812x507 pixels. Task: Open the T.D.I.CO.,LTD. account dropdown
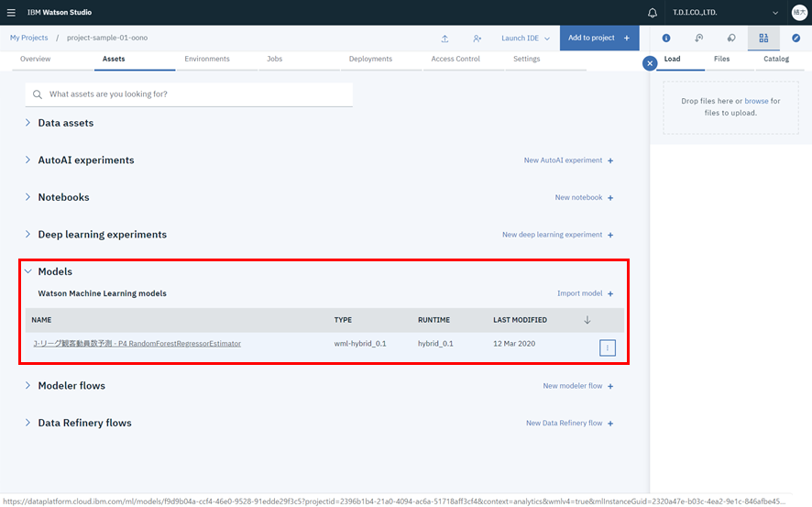pyautogui.click(x=725, y=13)
